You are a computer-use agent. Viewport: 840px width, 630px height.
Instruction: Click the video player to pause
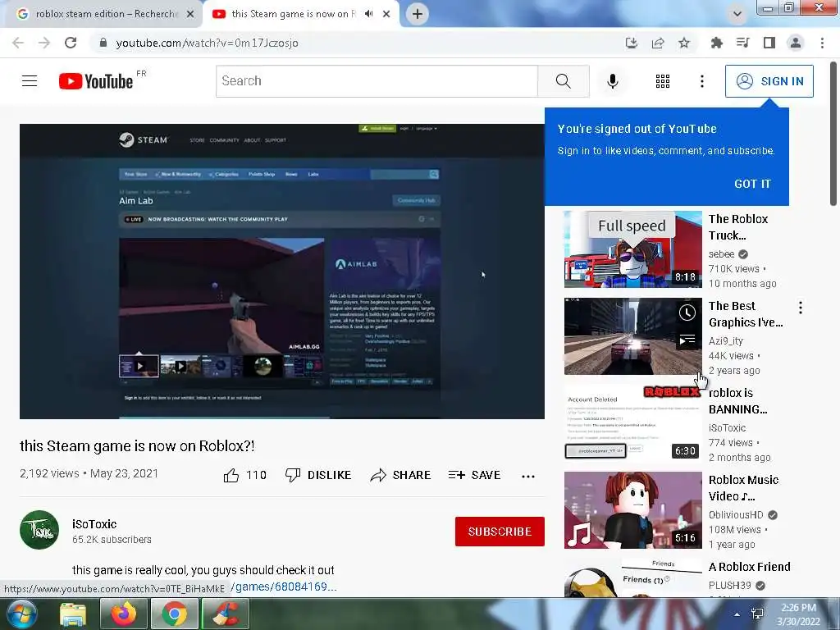(282, 271)
